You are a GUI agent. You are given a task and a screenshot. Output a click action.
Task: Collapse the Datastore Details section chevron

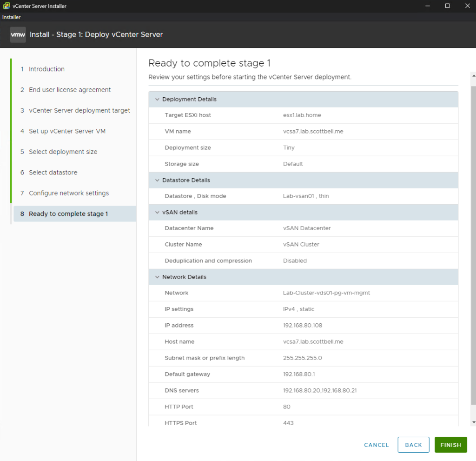tap(157, 180)
